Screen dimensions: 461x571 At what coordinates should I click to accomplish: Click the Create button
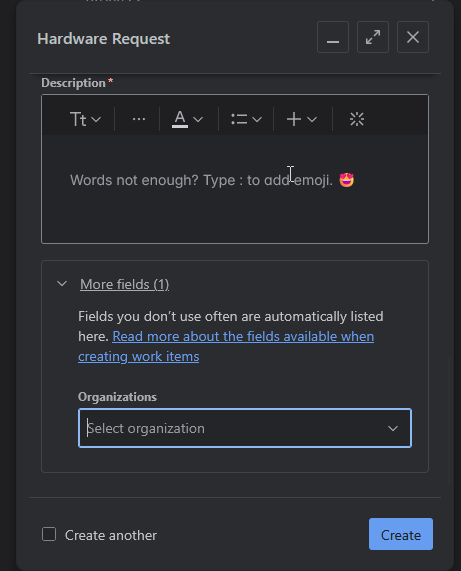click(401, 534)
